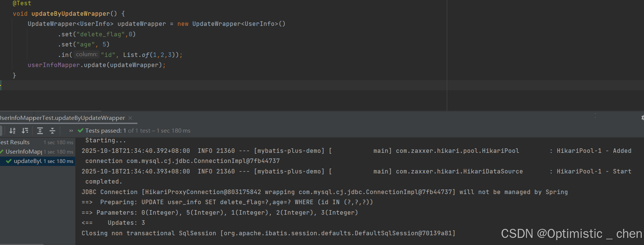Sort test results alphabetically
The width and height of the screenshot is (644, 245).
12,131
